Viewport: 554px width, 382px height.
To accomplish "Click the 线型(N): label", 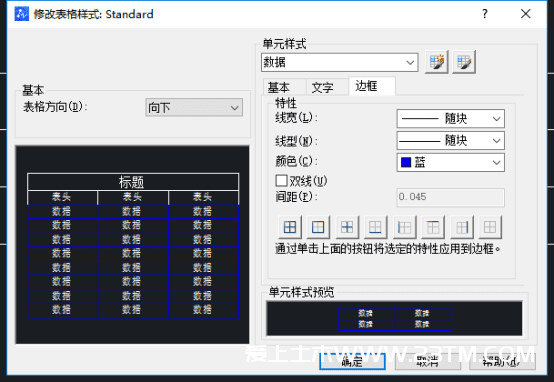I will point(296,141).
